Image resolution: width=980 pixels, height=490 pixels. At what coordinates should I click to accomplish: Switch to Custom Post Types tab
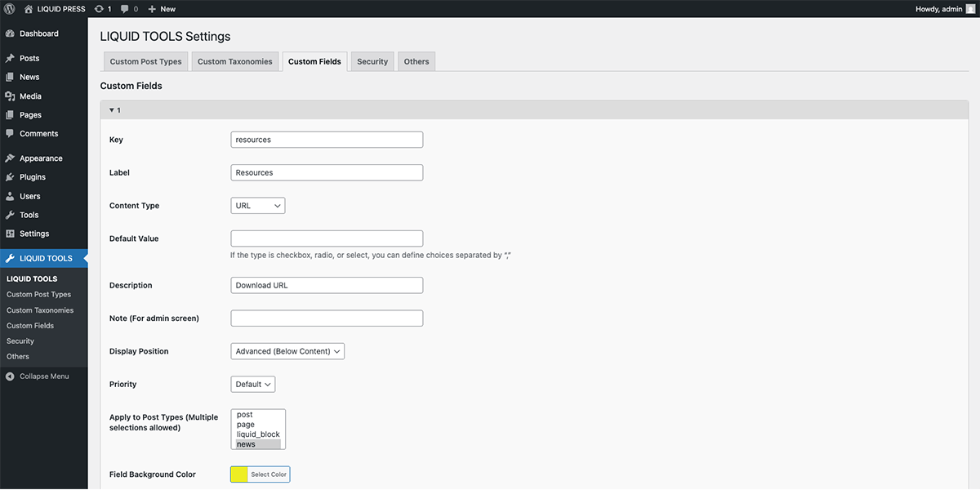146,61
